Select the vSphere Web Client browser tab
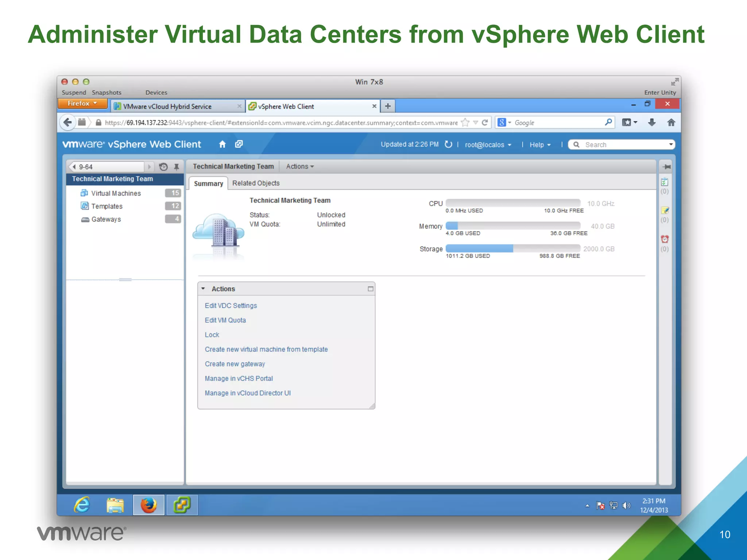747x560 pixels. point(313,106)
